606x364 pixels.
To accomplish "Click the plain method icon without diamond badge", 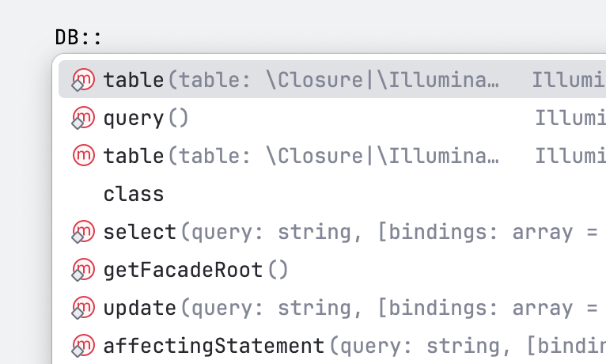I will coord(84,155).
